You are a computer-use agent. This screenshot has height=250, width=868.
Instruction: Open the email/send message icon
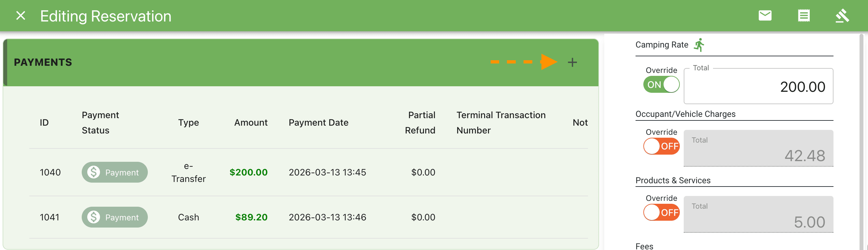click(765, 16)
